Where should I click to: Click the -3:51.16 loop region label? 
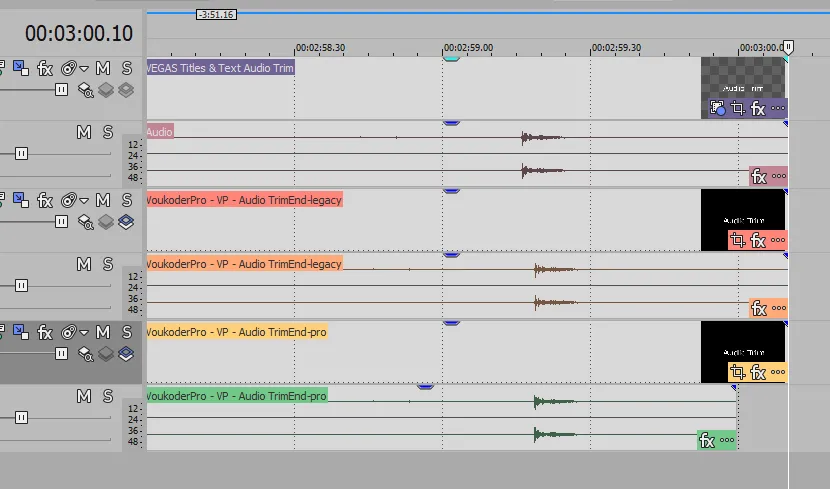click(x=216, y=14)
